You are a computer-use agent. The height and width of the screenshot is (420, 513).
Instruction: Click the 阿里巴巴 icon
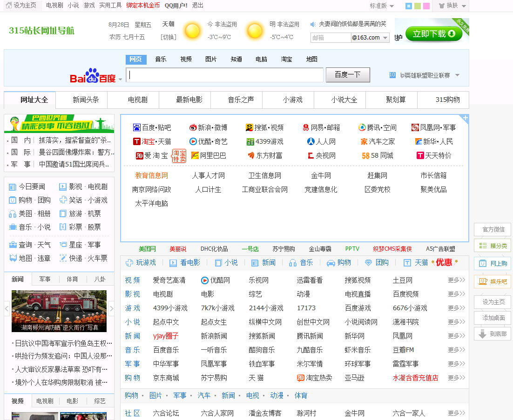coord(195,155)
